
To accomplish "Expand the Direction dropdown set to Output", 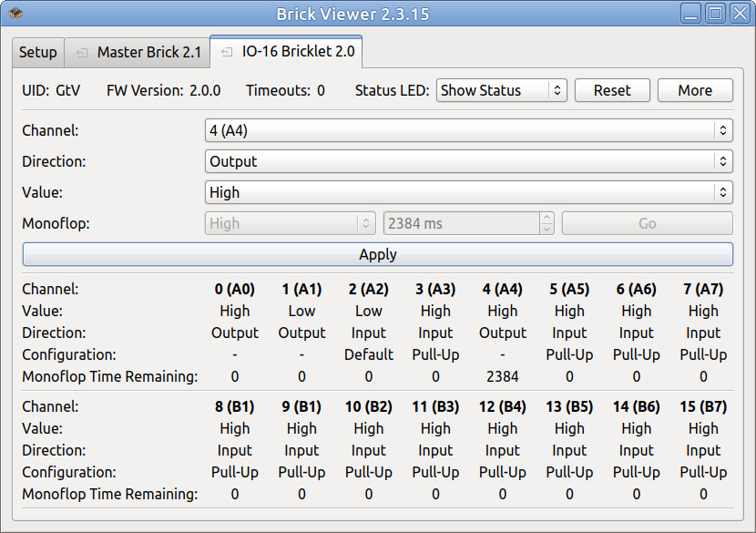I will coord(469,162).
